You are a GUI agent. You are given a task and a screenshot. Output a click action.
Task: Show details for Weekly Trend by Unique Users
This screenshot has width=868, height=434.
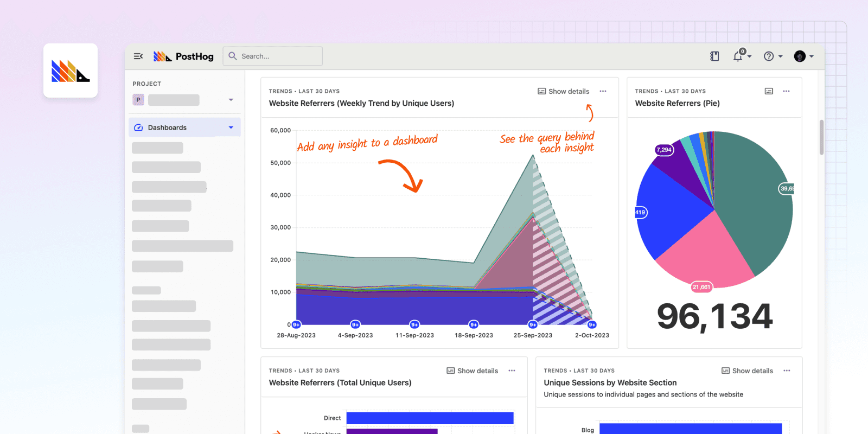tap(563, 91)
